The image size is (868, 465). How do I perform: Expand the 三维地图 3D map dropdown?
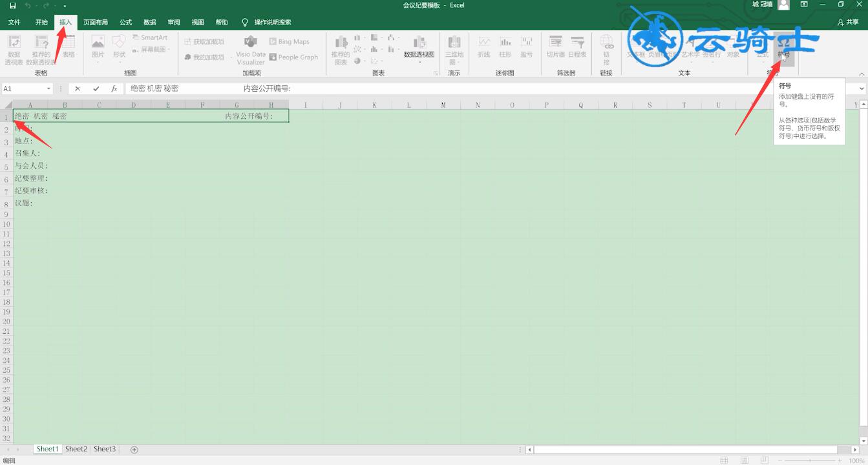point(456,50)
